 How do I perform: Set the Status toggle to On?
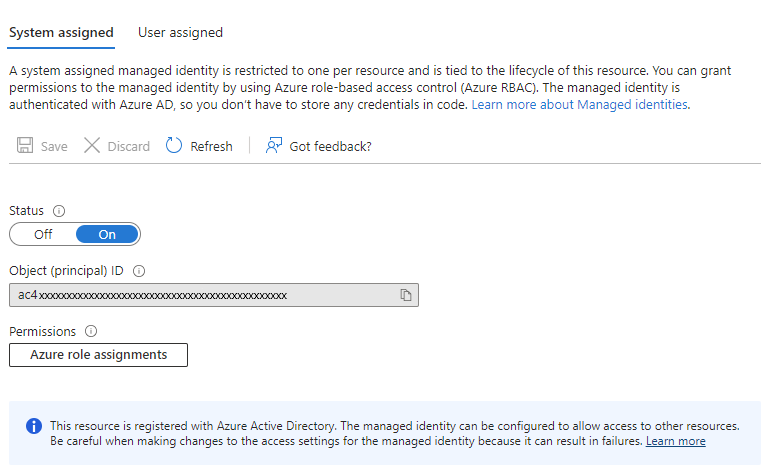(x=107, y=234)
